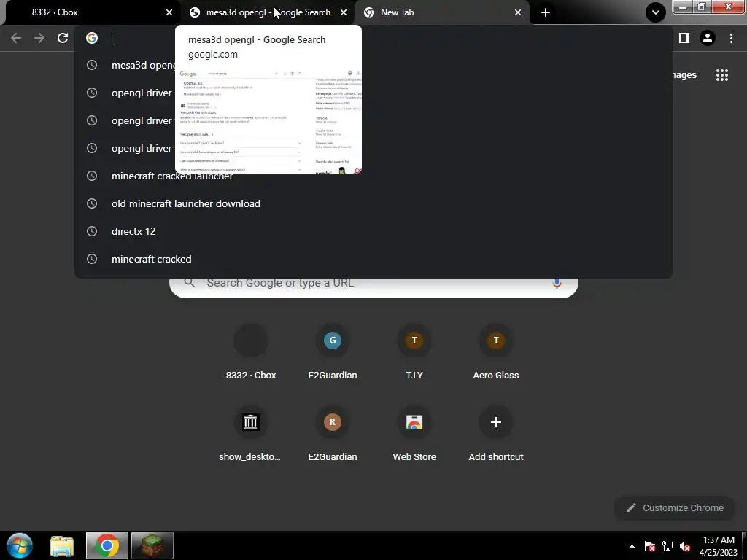Image resolution: width=747 pixels, height=560 pixels.
Task: Choose 'old minecraft launcher download' suggestion
Action: [x=373, y=204]
